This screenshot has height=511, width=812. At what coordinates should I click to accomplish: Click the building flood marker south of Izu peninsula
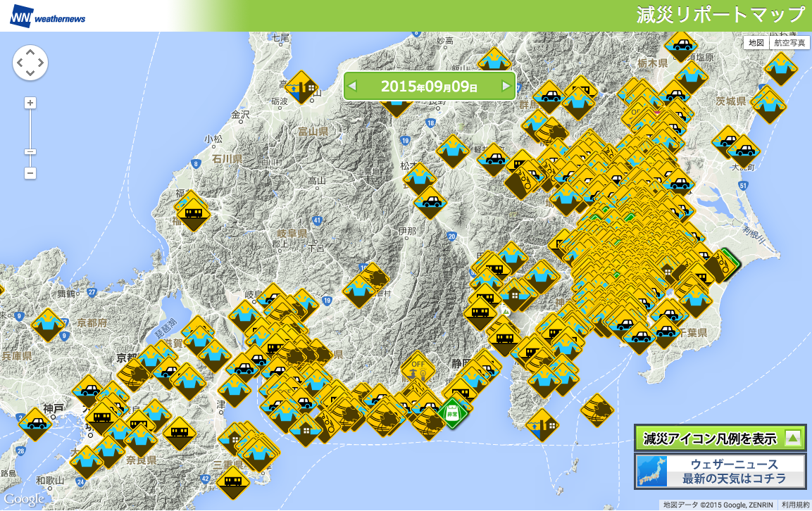pos(542,424)
